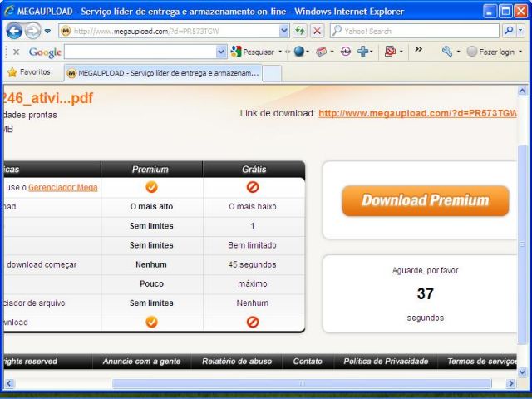Select the MEGAUPLOAD browser tab
The height and width of the screenshot is (399, 532).
(163, 73)
